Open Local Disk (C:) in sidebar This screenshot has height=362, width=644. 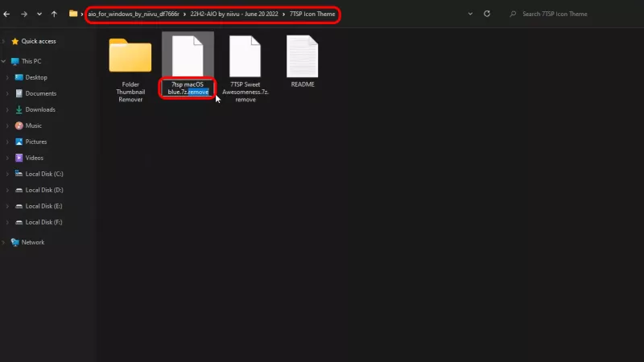click(44, 174)
